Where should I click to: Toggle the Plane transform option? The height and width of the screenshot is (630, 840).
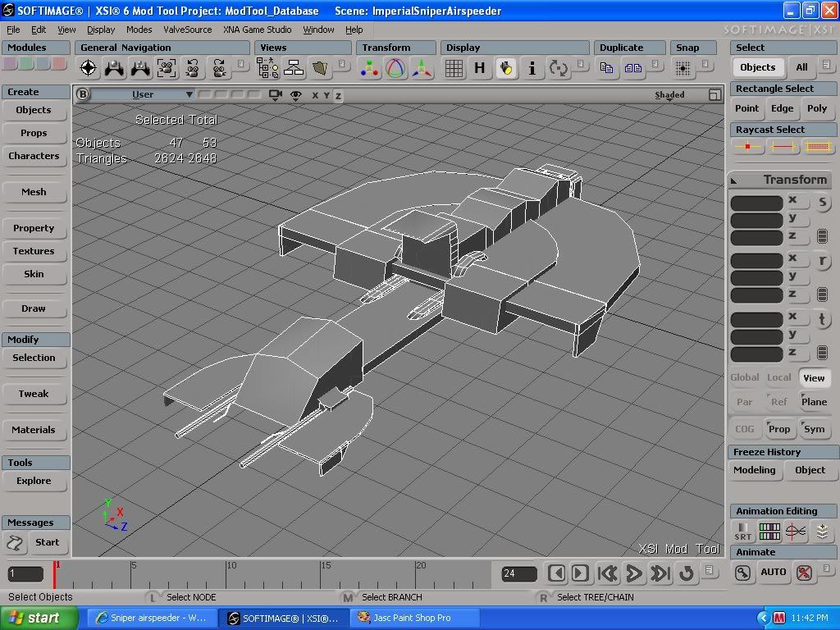click(x=814, y=401)
